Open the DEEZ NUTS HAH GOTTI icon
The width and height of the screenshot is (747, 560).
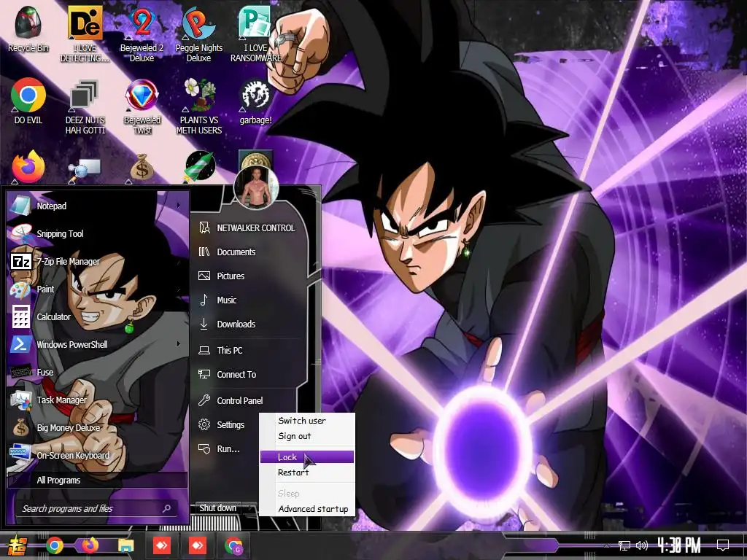(x=85, y=106)
